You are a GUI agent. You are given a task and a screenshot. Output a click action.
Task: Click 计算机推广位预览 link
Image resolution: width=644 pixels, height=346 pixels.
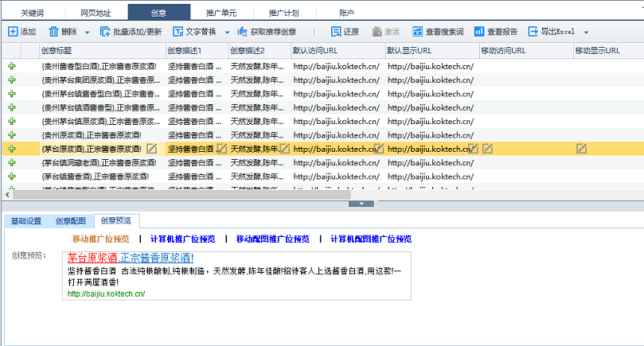[x=182, y=239]
